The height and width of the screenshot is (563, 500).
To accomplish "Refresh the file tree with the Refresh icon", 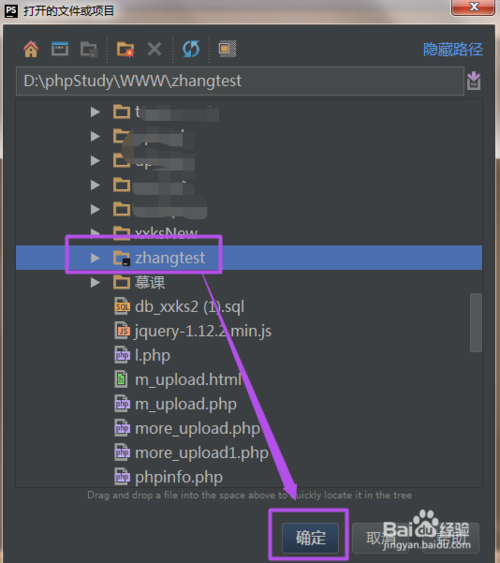I will click(x=191, y=49).
